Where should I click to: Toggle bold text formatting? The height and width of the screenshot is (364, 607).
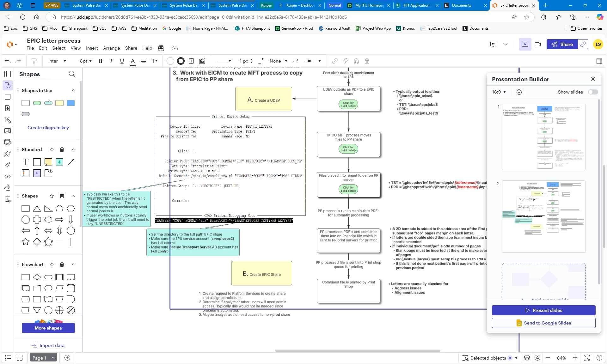[100, 61]
